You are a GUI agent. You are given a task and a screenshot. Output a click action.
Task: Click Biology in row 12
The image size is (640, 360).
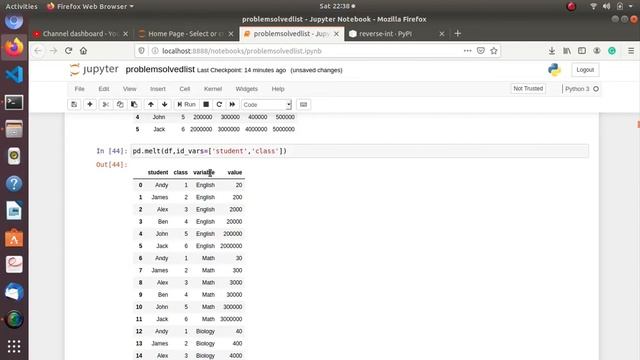pyautogui.click(x=205, y=331)
